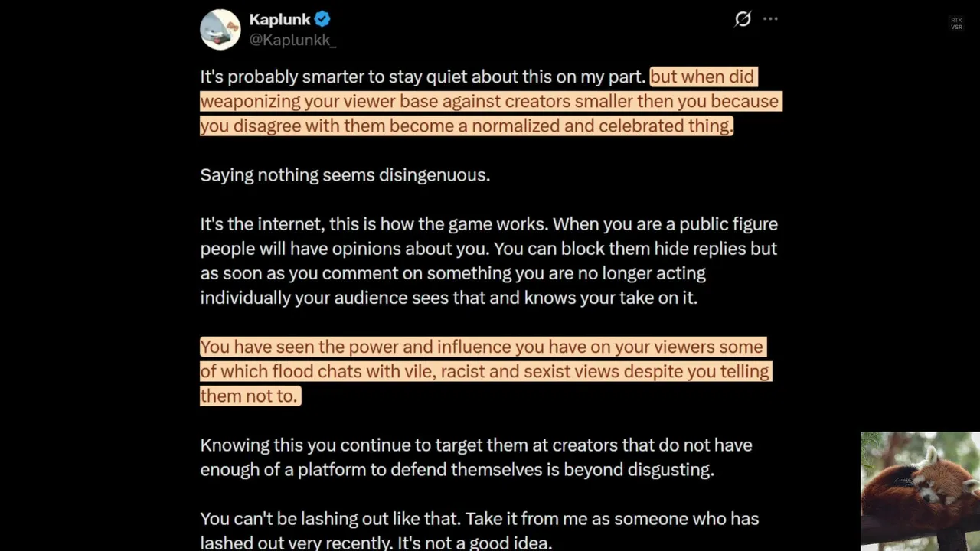Image resolution: width=980 pixels, height=551 pixels.
Task: Click the RTX VSR badge
Action: coord(956,24)
